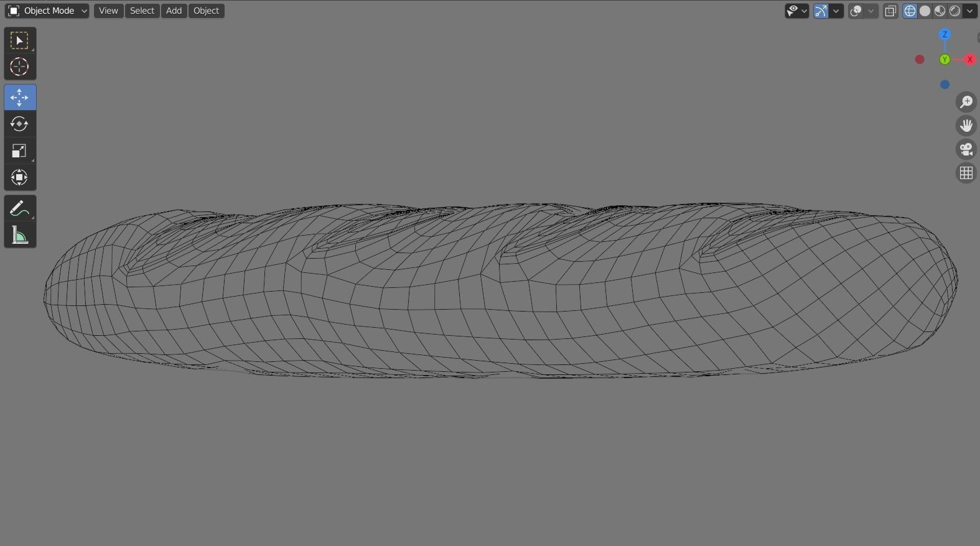
Task: Snap view to the blue Z axis
Action: click(945, 34)
